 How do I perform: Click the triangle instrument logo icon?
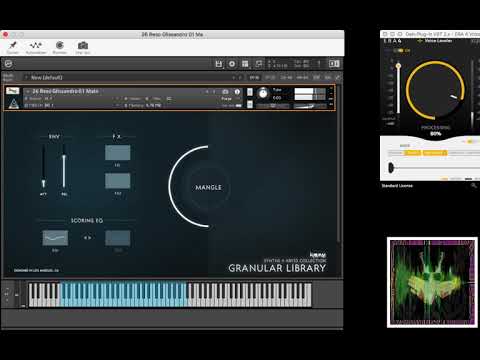pyautogui.click(x=14, y=104)
